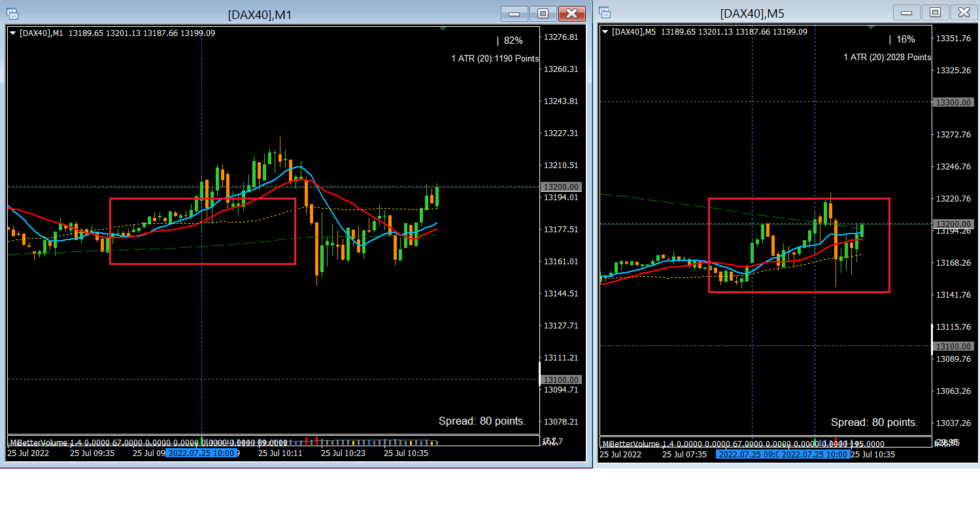Click the chart icon in the M5 window title bar

point(605,12)
